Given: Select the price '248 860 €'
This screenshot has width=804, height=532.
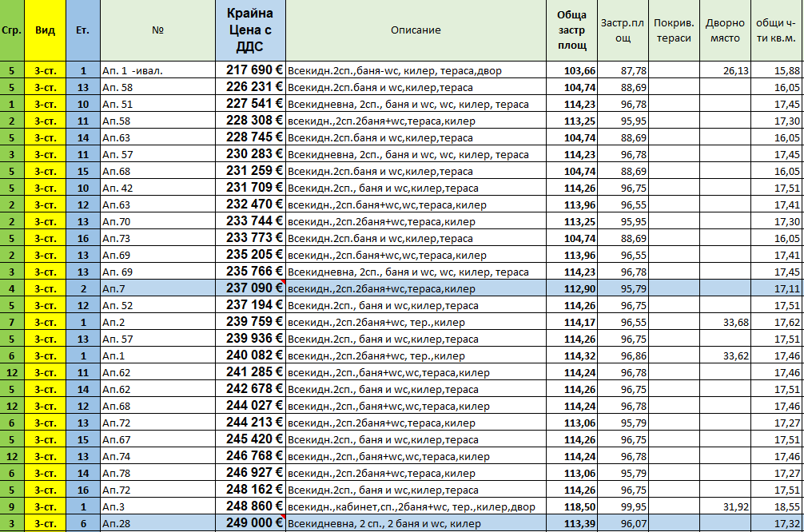Looking at the screenshot, I should [x=250, y=506].
